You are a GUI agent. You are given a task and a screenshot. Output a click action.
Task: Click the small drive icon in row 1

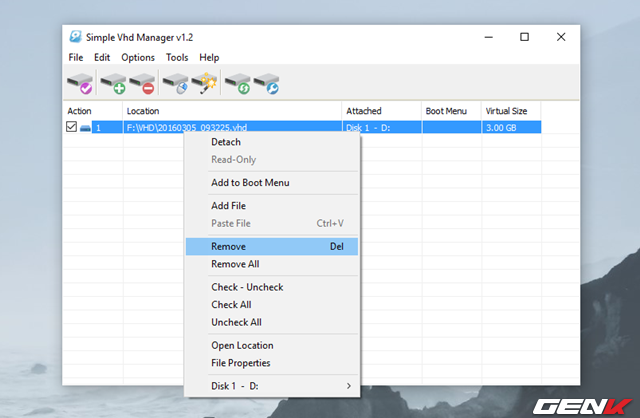coord(85,128)
